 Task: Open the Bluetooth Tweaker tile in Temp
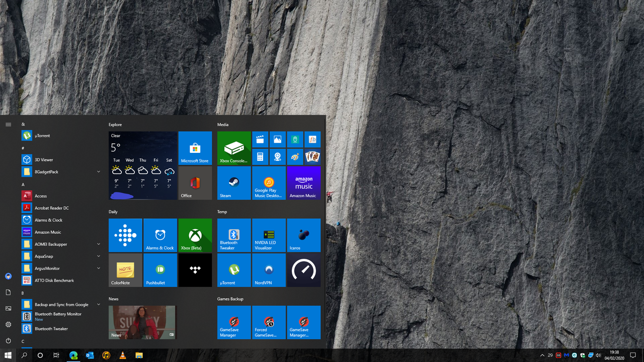tap(234, 235)
